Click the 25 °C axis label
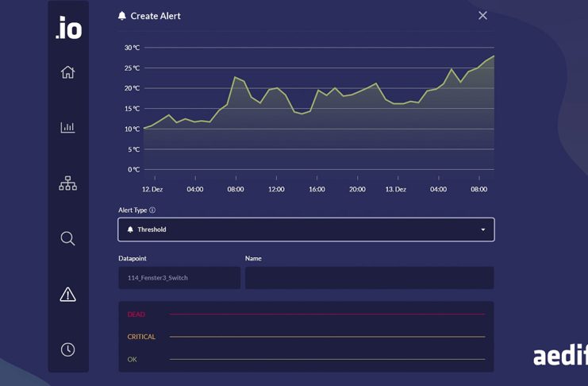This screenshot has height=386, width=588. tap(132, 68)
